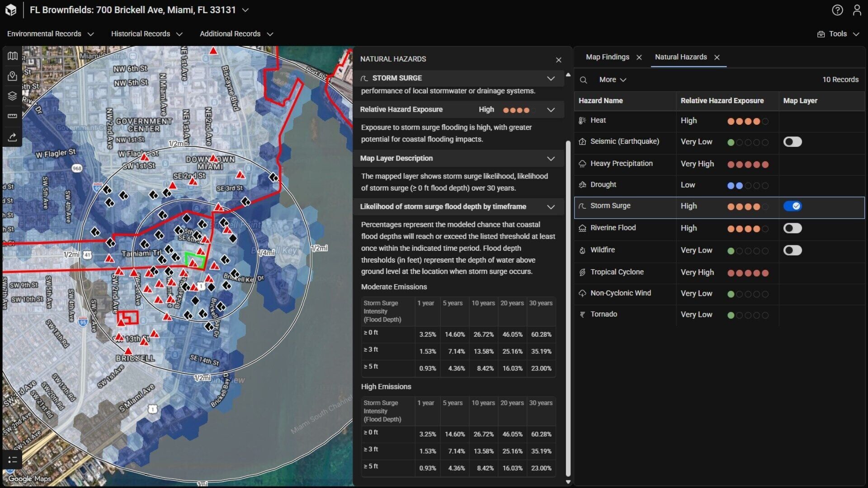Enable the Riverine Flood map layer toggle

(x=793, y=228)
